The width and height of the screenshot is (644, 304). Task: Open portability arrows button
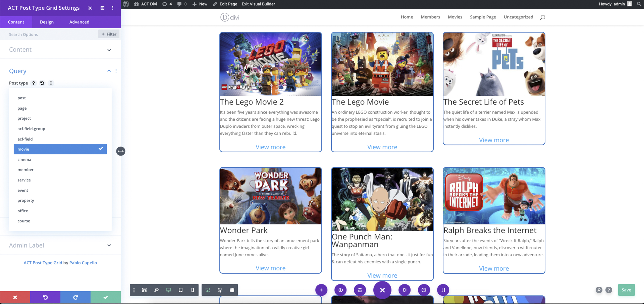tap(443, 290)
